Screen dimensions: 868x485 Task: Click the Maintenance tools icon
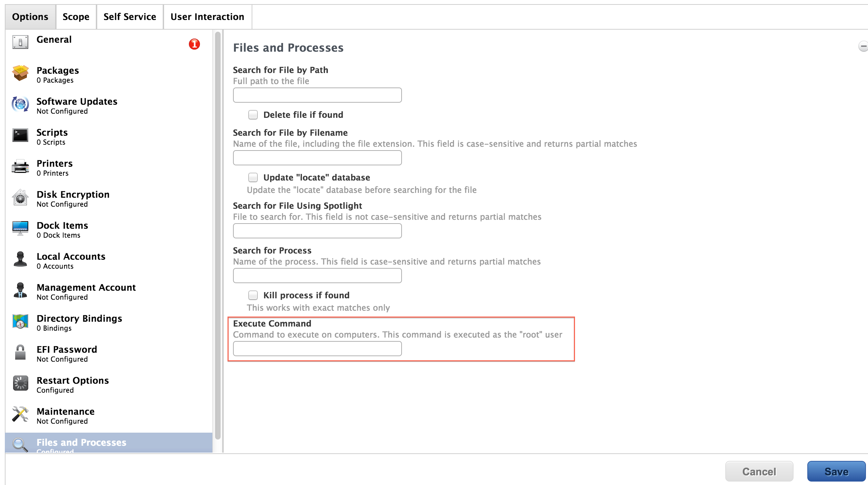click(20, 414)
